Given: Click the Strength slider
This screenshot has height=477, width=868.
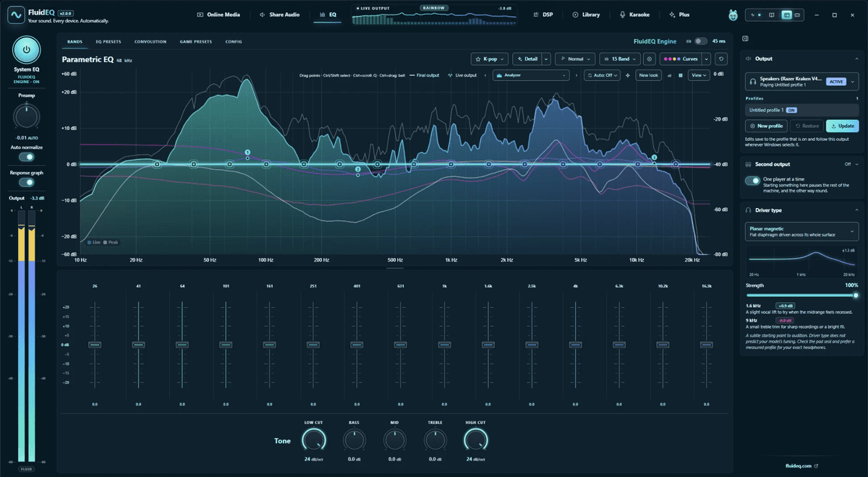Looking at the screenshot, I should (802, 295).
